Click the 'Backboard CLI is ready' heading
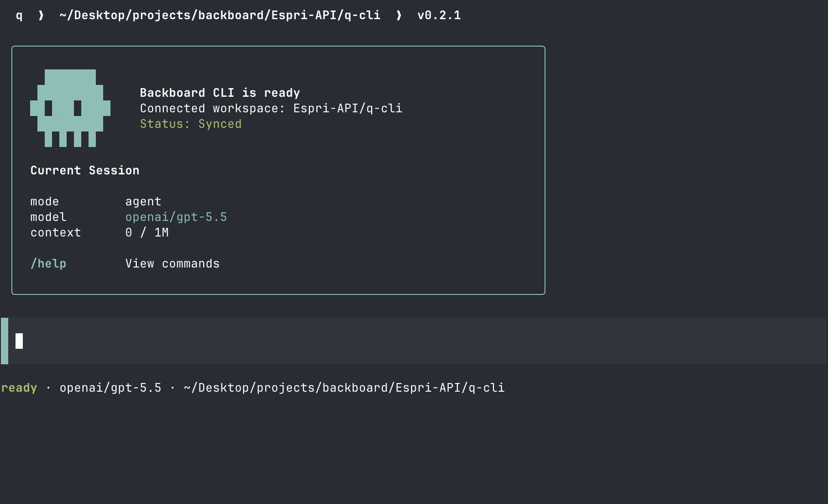The width and height of the screenshot is (828, 504). pyautogui.click(x=220, y=93)
